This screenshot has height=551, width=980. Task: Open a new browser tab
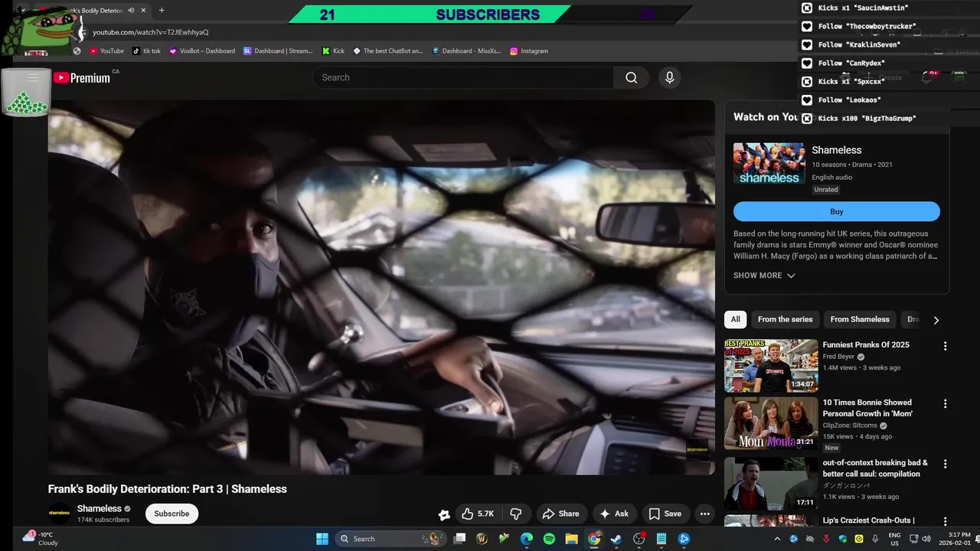pyautogui.click(x=162, y=11)
